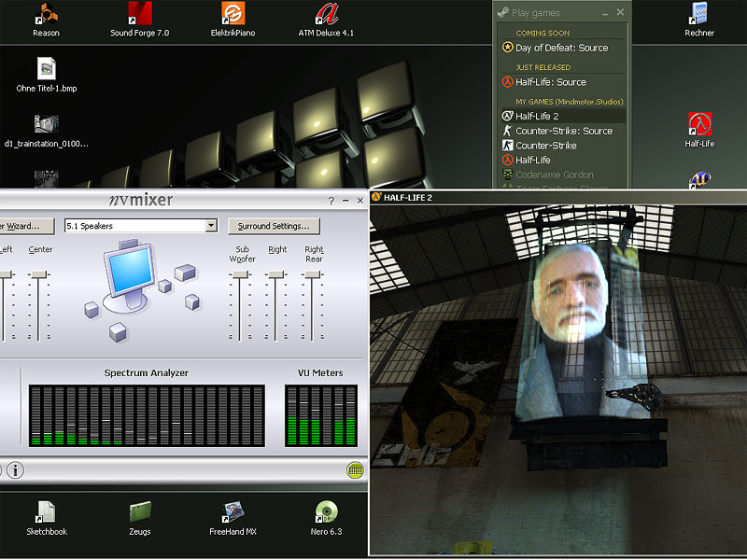The image size is (747, 560).
Task: Click the Play games window wrench icon
Action: (502, 12)
